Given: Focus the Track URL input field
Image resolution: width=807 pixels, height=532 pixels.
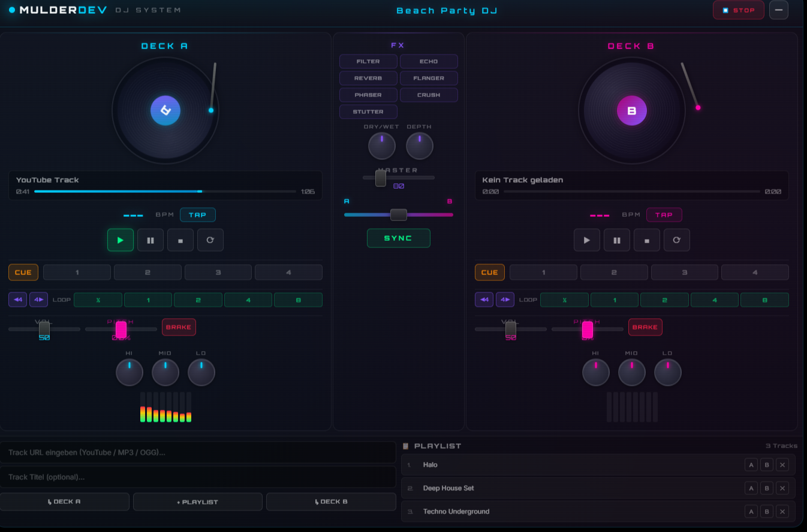Looking at the screenshot, I should 198,452.
